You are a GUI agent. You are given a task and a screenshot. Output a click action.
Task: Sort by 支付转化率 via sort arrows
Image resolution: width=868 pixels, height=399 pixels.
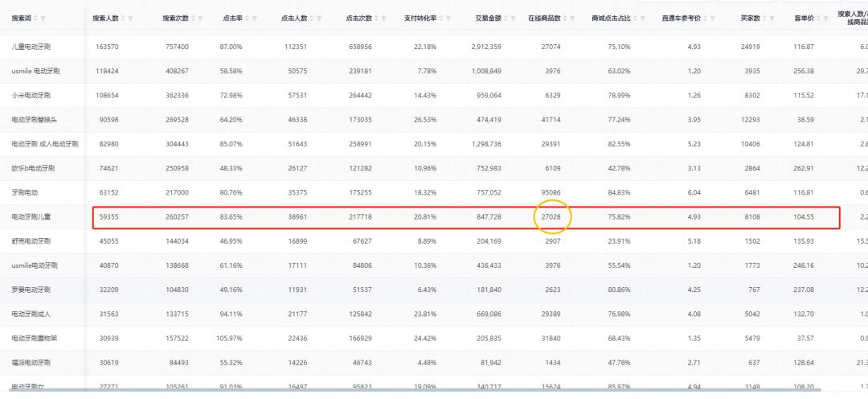click(440, 19)
